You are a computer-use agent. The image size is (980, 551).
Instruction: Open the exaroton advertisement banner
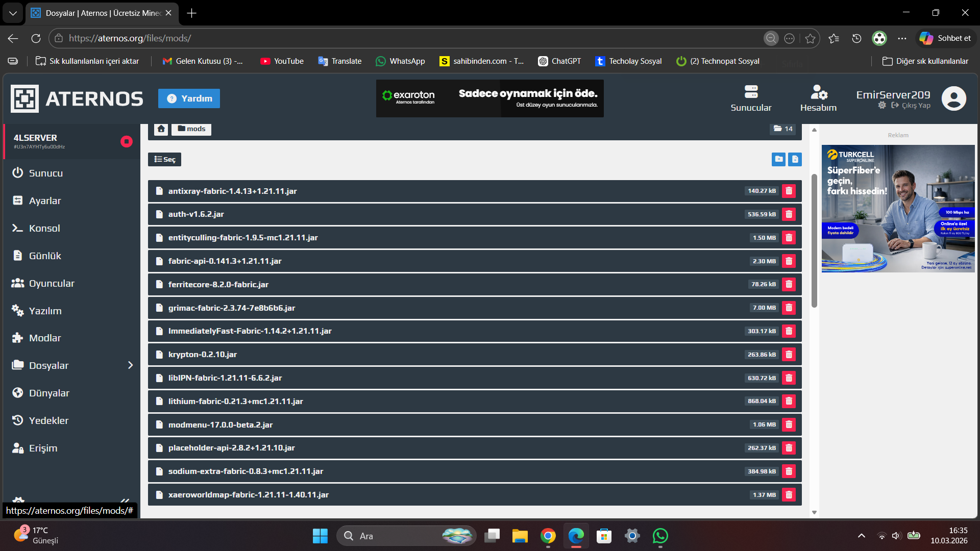490,98
